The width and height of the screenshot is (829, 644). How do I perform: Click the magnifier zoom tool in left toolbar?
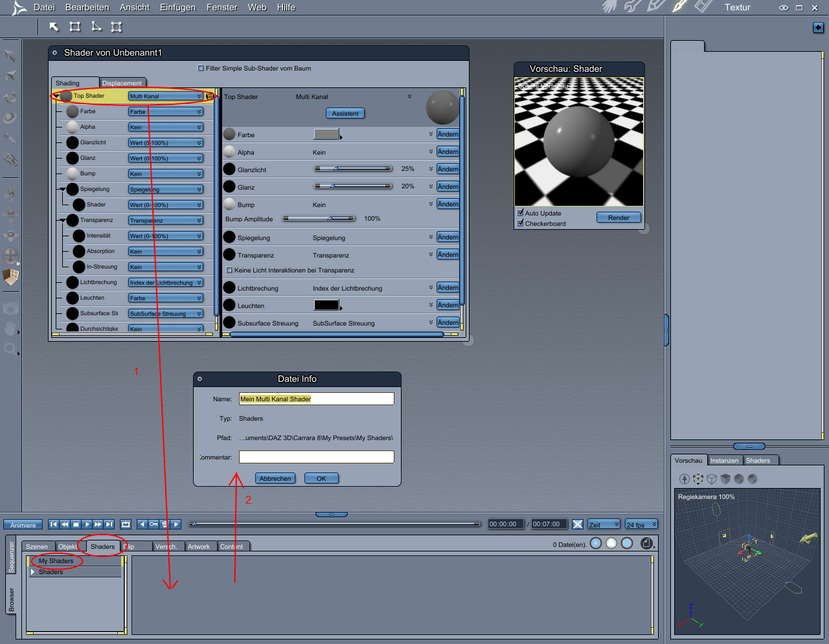(10, 349)
